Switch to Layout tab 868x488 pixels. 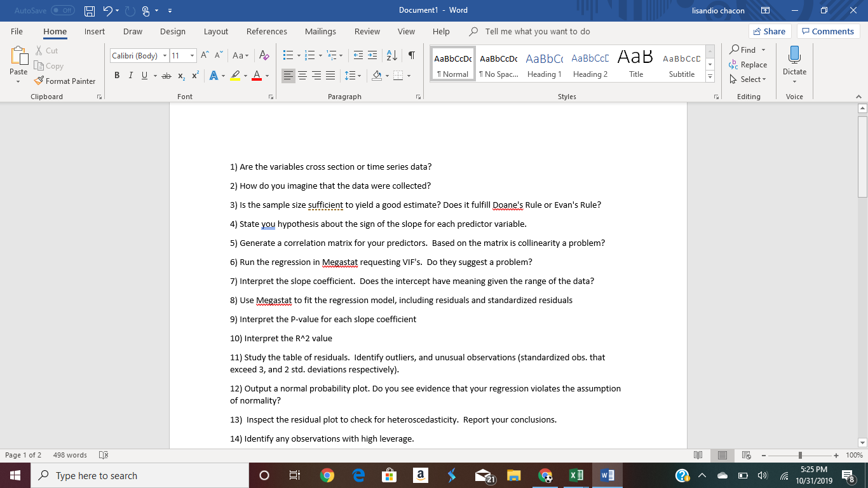(x=216, y=31)
